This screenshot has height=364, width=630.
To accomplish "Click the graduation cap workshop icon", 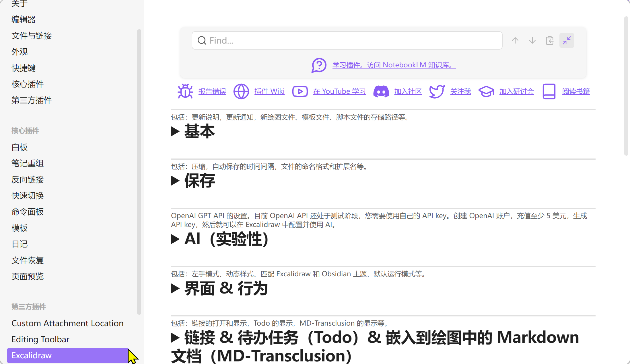I will tap(486, 91).
